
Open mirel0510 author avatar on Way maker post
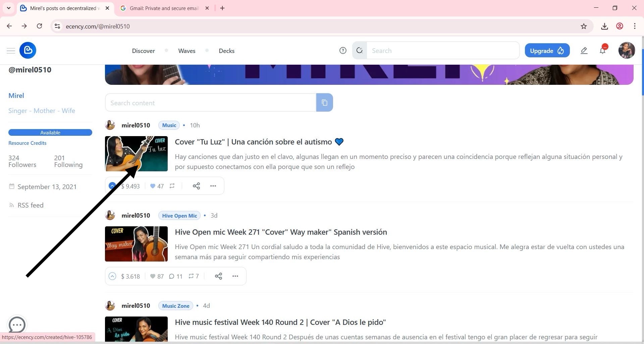pos(110,215)
